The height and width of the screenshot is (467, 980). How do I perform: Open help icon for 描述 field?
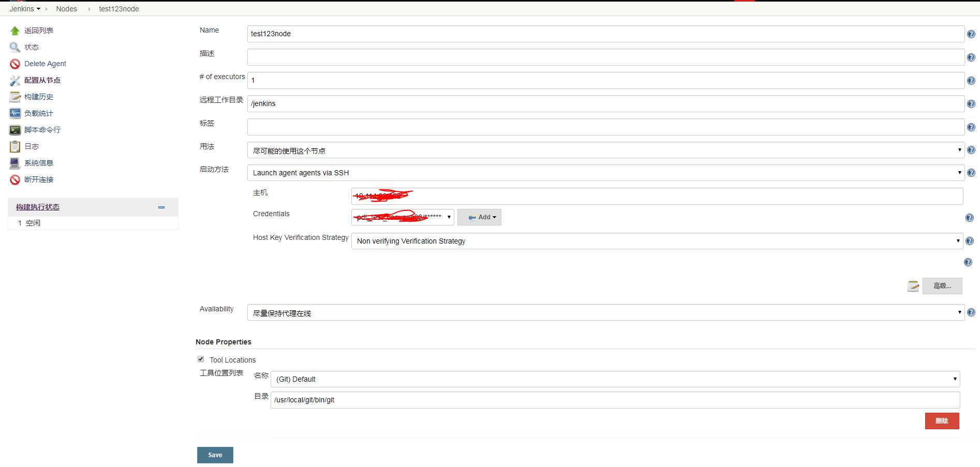[971, 57]
